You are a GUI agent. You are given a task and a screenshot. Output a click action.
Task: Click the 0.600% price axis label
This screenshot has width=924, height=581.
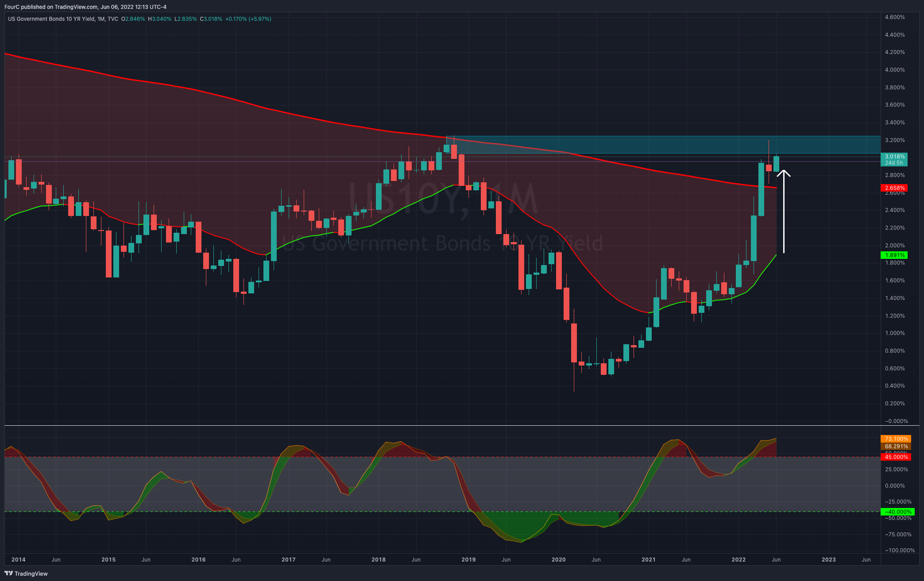(x=895, y=369)
